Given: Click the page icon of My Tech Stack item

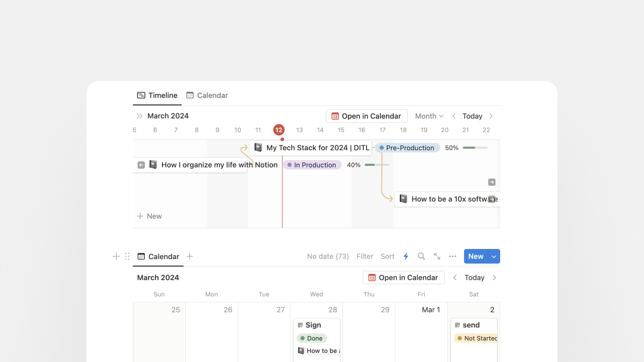Looking at the screenshot, I should [x=258, y=147].
